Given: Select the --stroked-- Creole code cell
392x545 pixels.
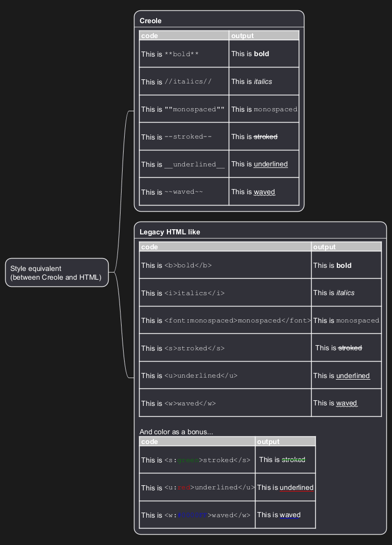Looking at the screenshot, I should 184,137.
